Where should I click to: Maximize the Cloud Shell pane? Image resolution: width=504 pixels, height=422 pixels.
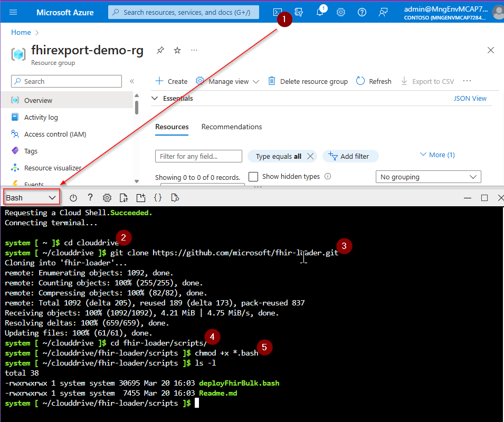(x=484, y=198)
